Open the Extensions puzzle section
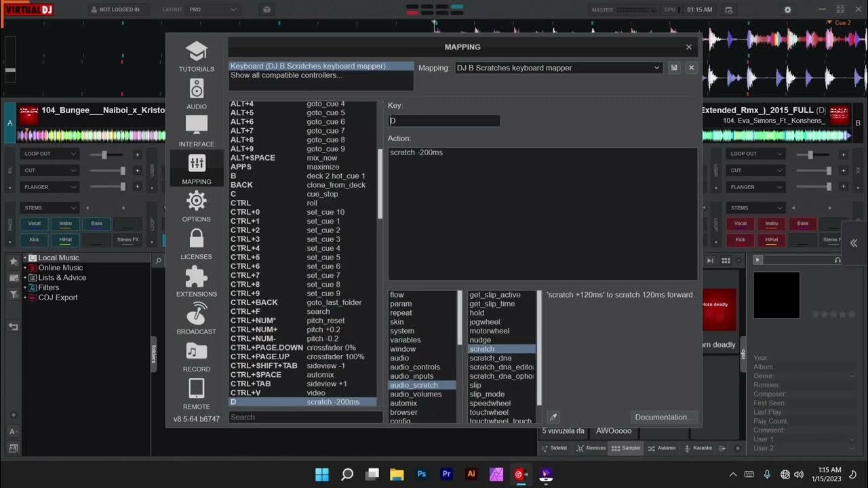 click(197, 281)
